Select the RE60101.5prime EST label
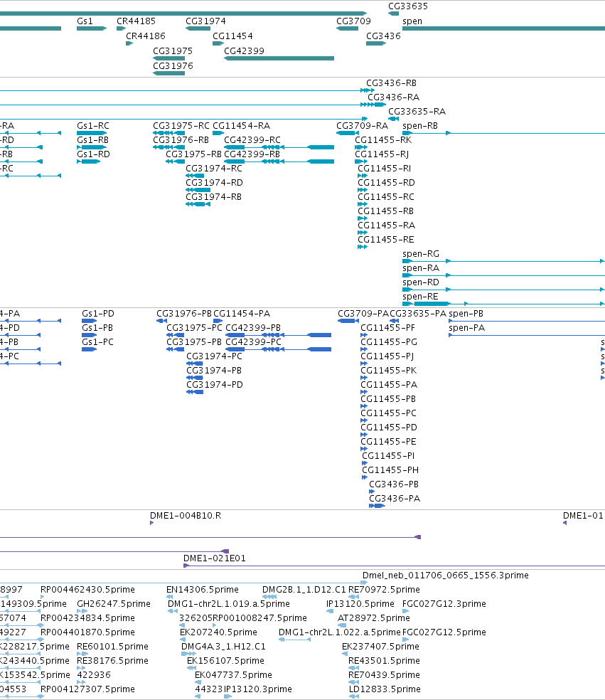The width and height of the screenshot is (605, 700). [112, 647]
